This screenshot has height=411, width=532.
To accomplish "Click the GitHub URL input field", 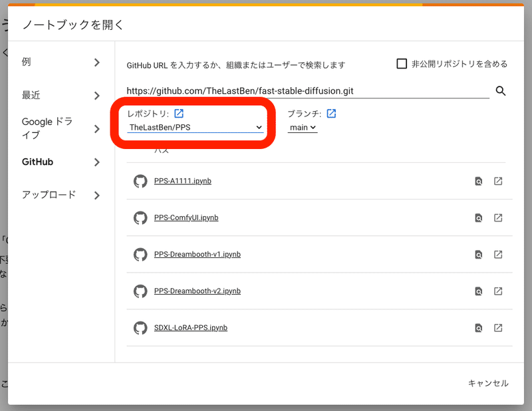I will 308,91.
